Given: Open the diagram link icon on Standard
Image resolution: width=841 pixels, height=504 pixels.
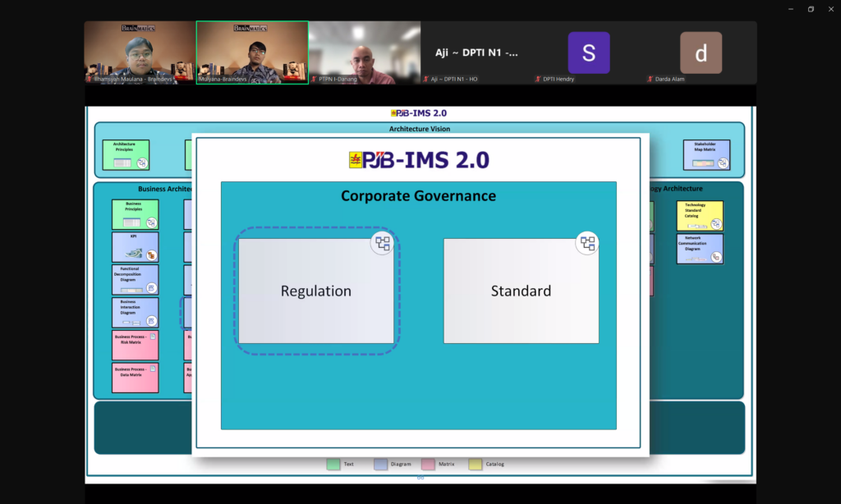Looking at the screenshot, I should [587, 243].
